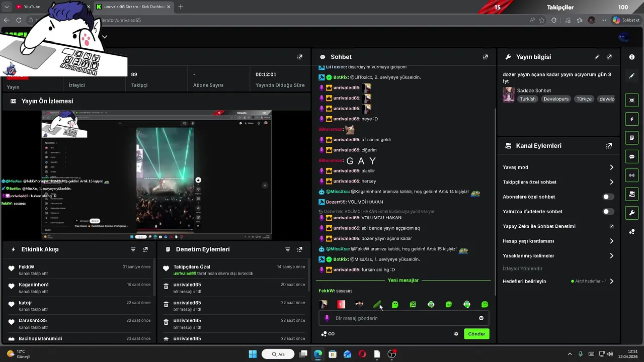
Task: Switch to the Kick Dashboard browser tab
Action: (x=133, y=7)
